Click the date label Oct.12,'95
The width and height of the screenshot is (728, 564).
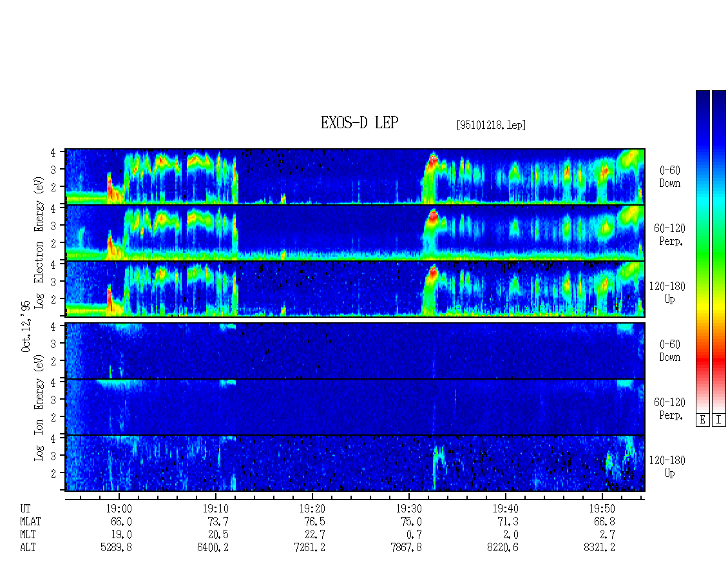[x=26, y=326]
